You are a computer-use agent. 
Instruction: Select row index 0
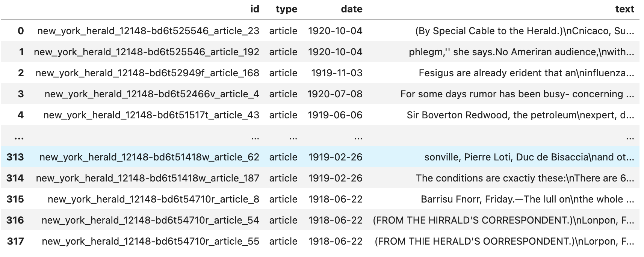[x=21, y=31]
